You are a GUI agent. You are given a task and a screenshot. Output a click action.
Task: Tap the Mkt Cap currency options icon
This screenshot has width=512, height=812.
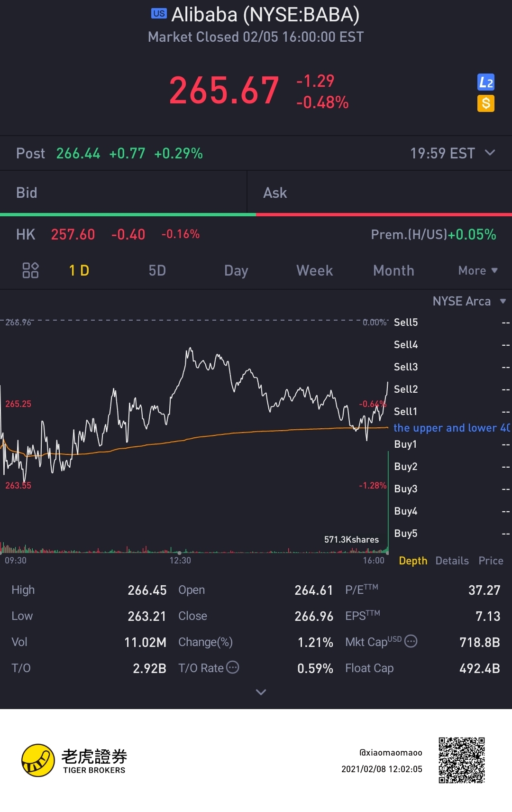coord(411,641)
